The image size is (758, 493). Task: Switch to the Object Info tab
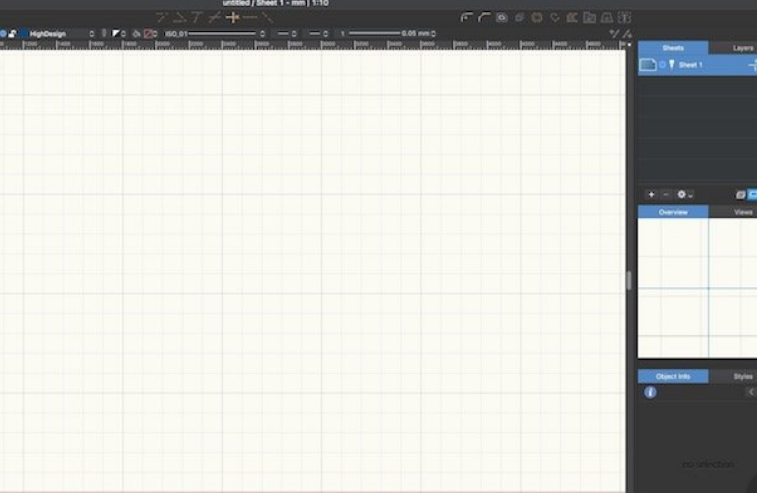point(673,377)
